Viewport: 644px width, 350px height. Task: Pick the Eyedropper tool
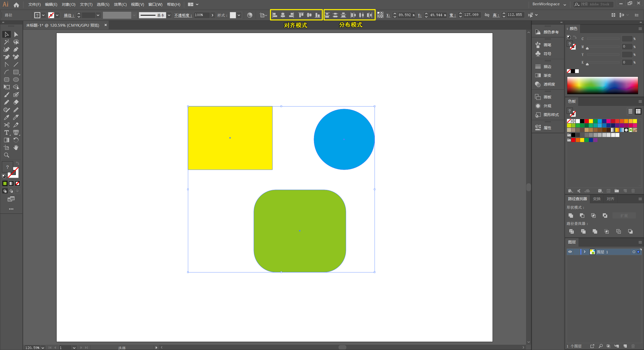7,117
